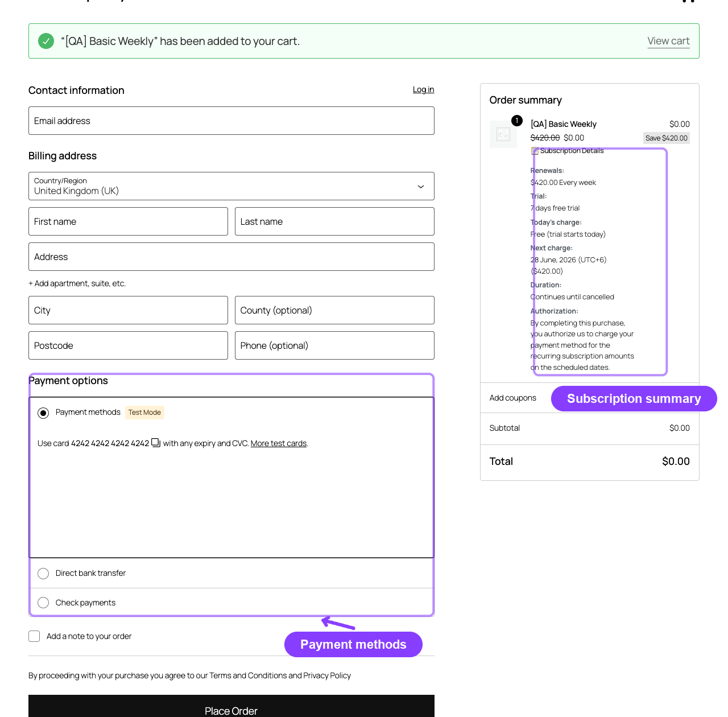Click the Subscription Details label
This screenshot has height=717, width=728.
pos(572,151)
